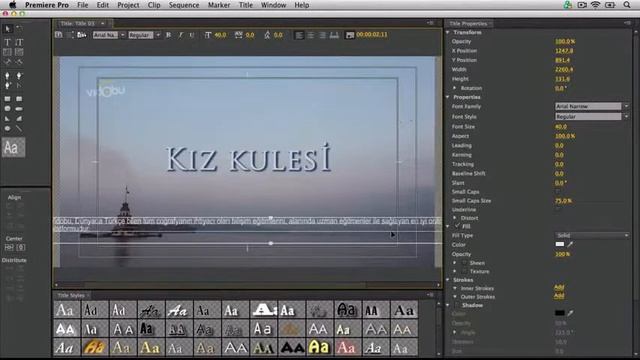Open Spotlight search in menu bar
Image resolution: width=640 pixels, height=360 pixels.
click(627, 5)
